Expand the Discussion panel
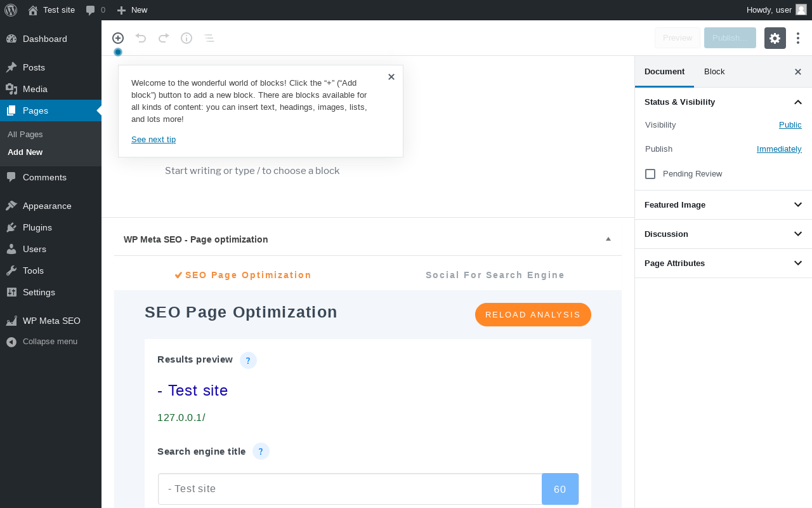Screen dimensions: 812x508 pos(797,234)
